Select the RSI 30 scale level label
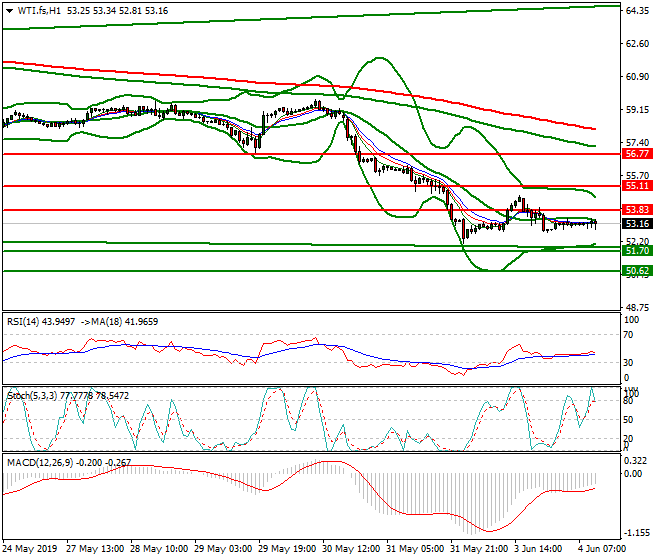 [x=628, y=363]
